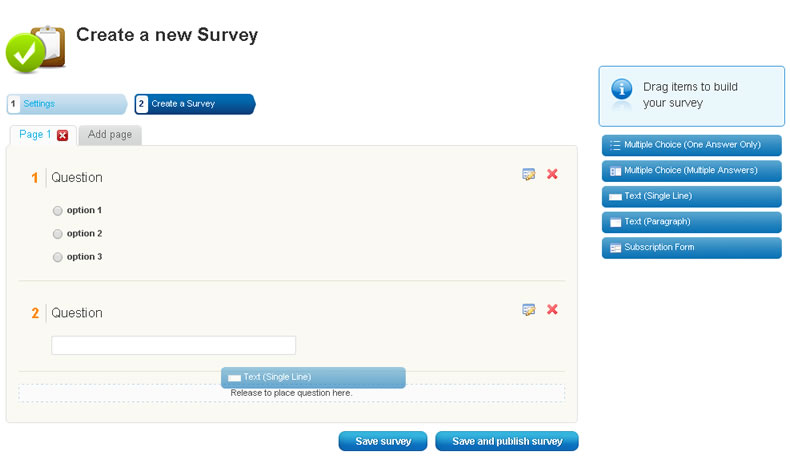
Task: Select the option 1 radio button
Action: coord(57,211)
